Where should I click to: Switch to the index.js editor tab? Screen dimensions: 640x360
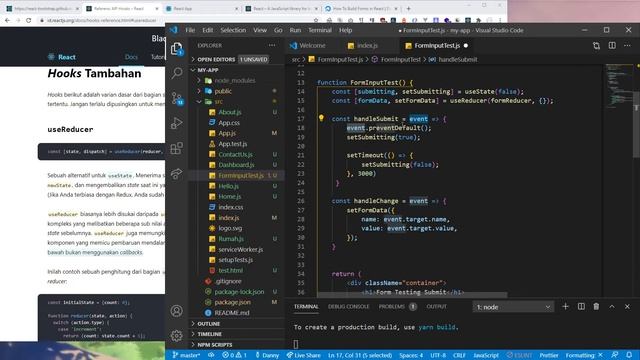[x=367, y=46]
